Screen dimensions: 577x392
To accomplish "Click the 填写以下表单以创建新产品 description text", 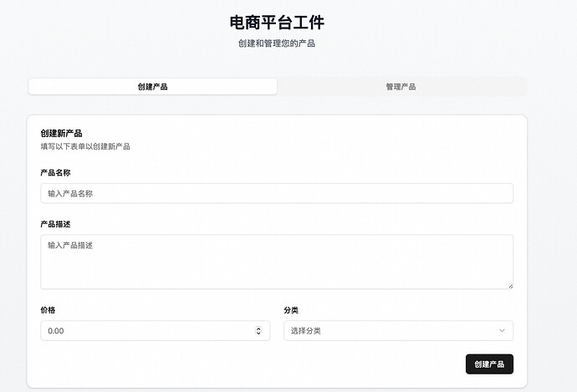I will [85, 147].
